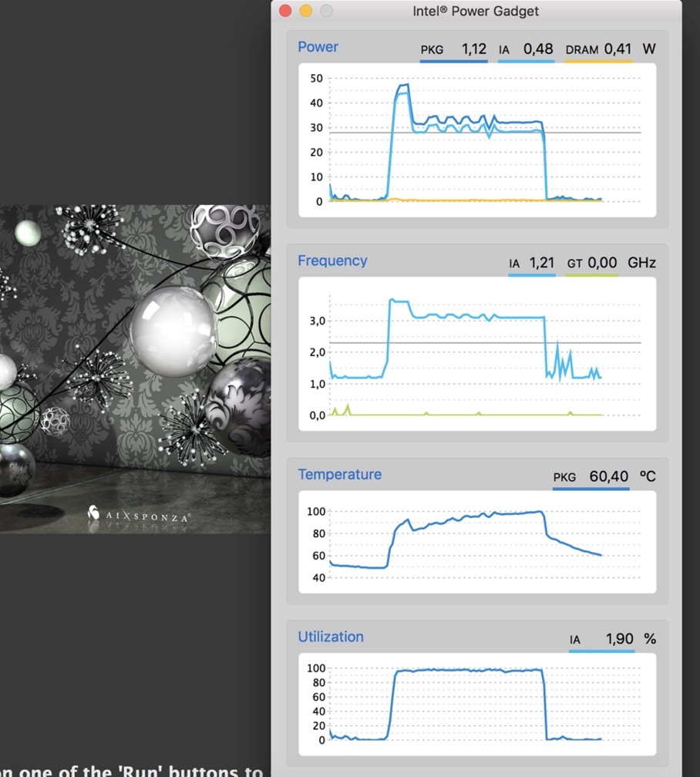
Task: Click the green GT frequency legend bar
Action: pos(592,275)
